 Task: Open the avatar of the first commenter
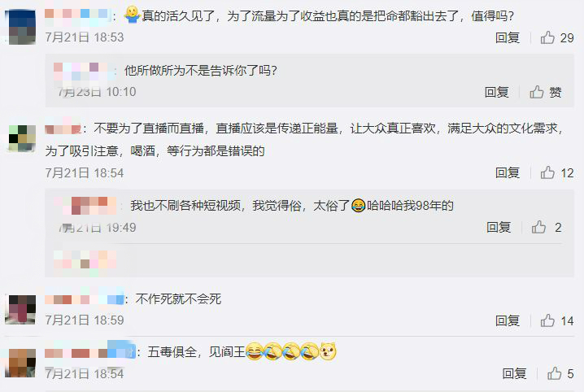[x=22, y=27]
